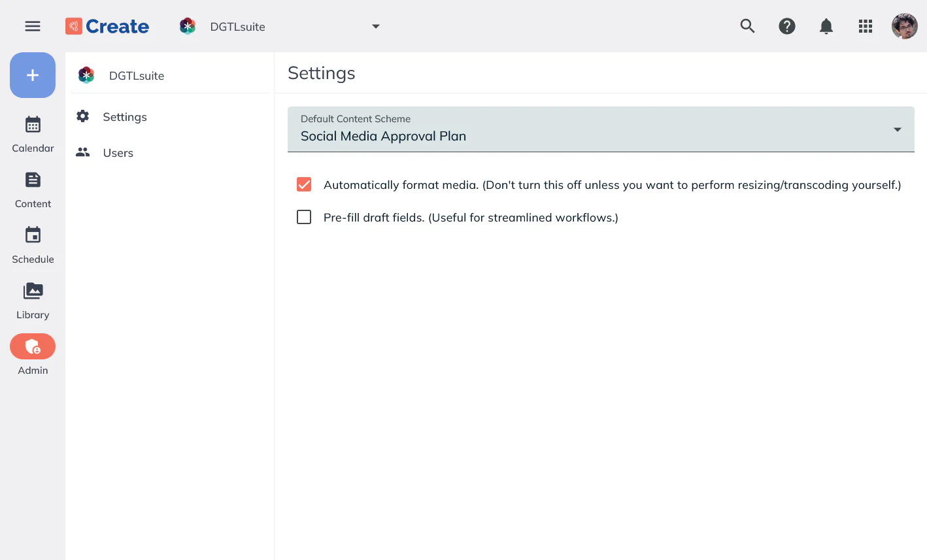
Task: Open the Calendar section in sidebar
Action: pos(33,134)
